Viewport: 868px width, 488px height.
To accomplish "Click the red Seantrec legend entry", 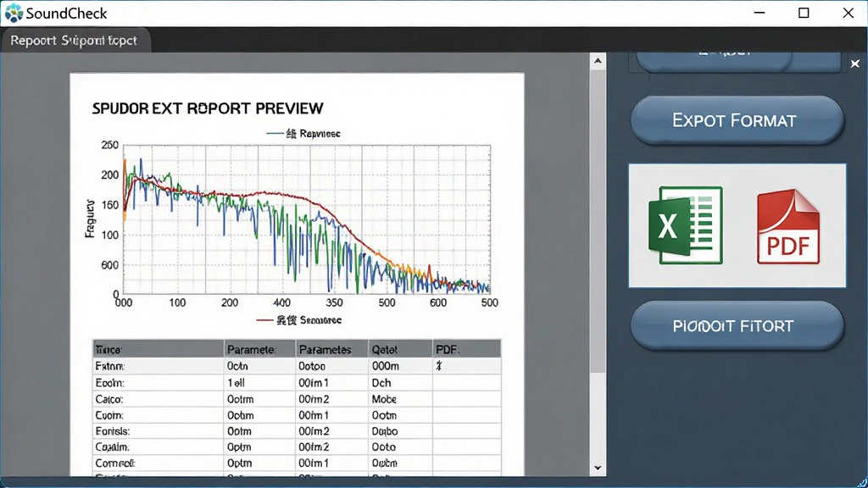I will coord(299,319).
